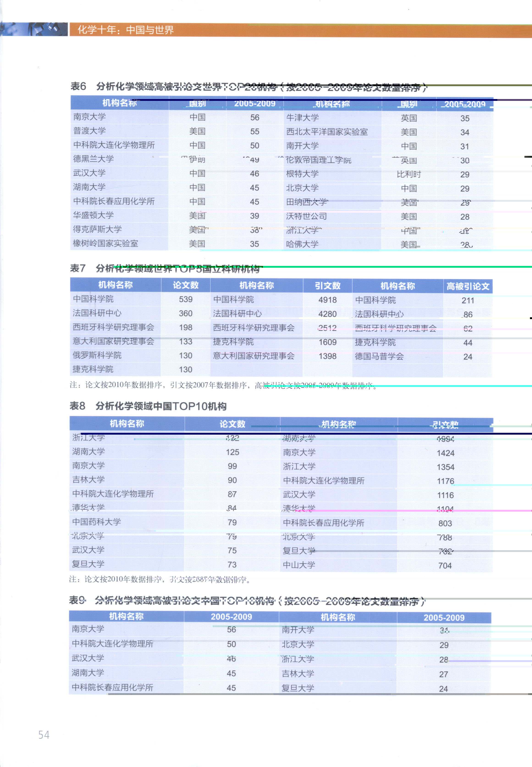Click the paper count 360
This screenshot has width=532, height=767.
[x=186, y=313]
